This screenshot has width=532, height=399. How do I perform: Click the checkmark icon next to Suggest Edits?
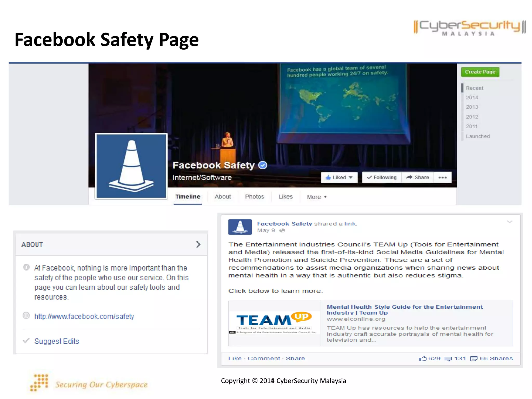pyautogui.click(x=26, y=341)
